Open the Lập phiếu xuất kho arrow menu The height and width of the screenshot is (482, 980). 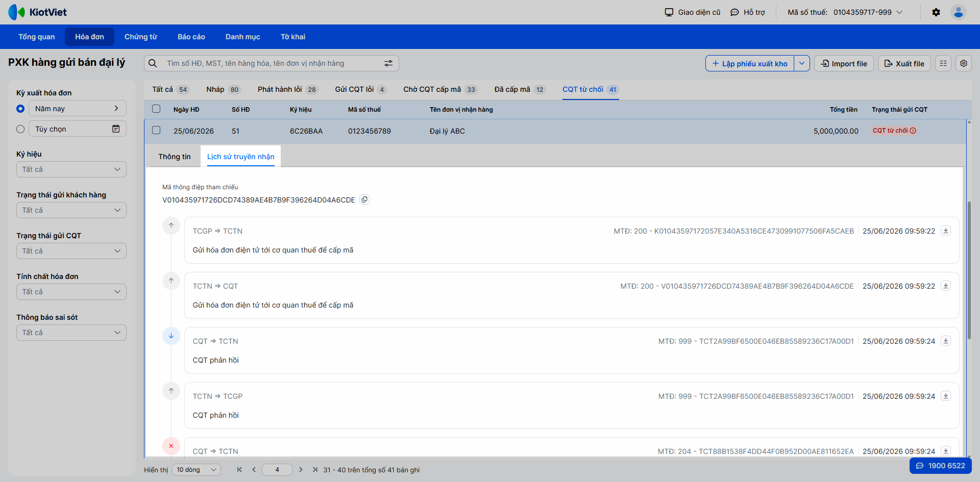click(802, 63)
